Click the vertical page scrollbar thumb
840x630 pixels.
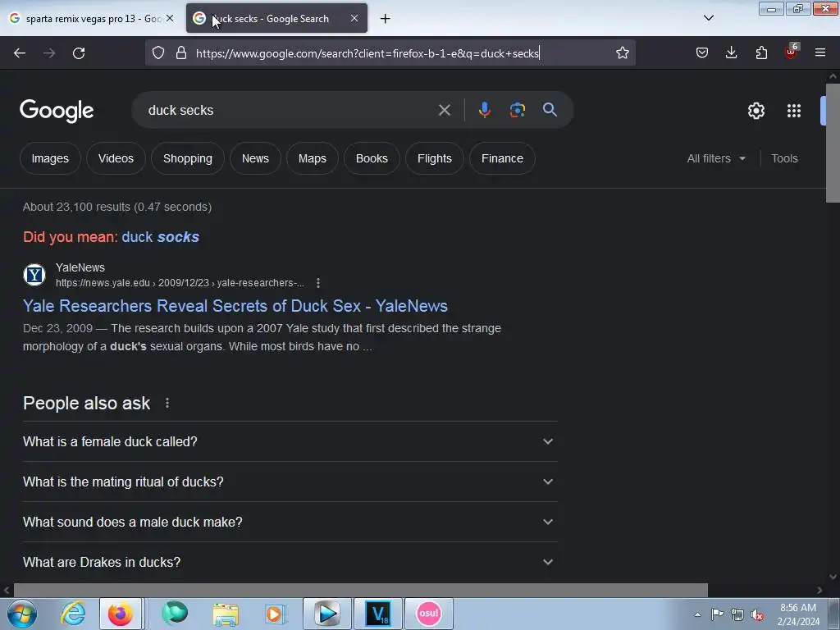click(833, 143)
